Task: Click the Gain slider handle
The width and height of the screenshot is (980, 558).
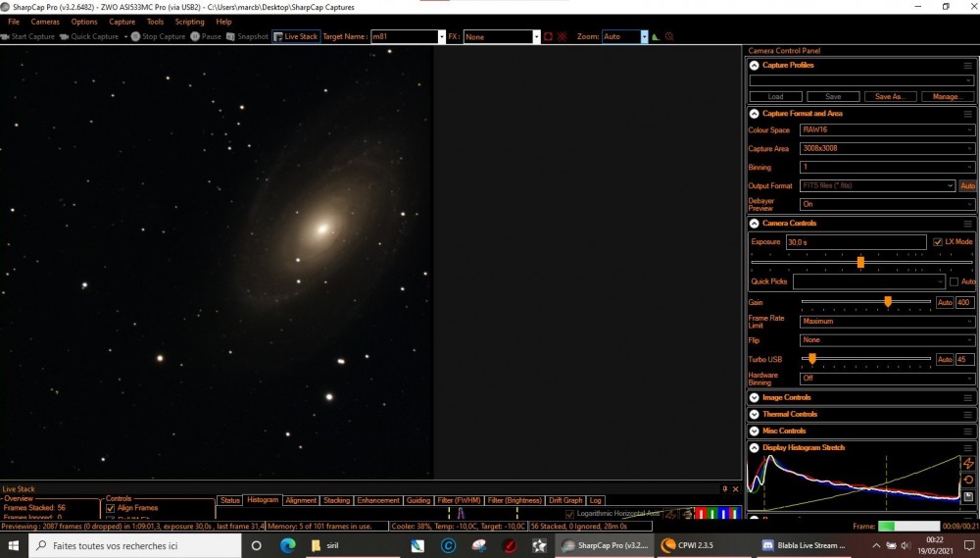Action: 888,302
